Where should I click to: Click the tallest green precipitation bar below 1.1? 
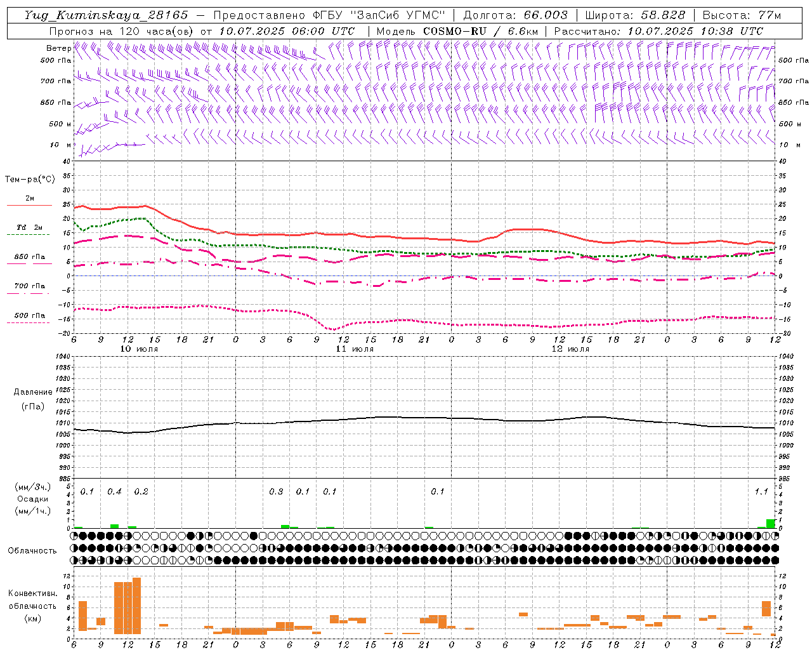click(771, 524)
